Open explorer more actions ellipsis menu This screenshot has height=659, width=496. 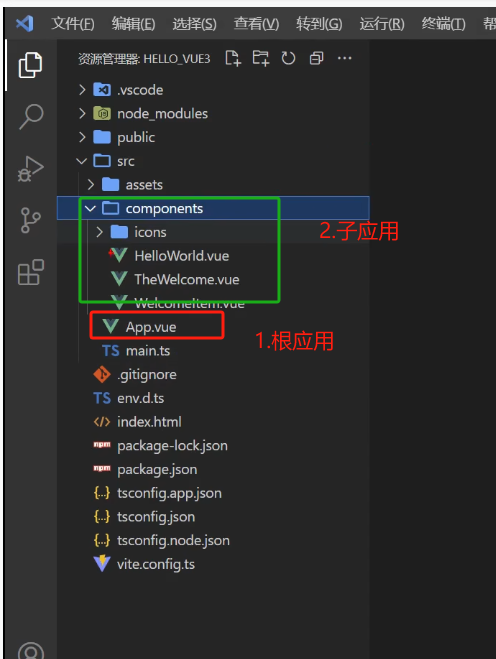click(x=344, y=58)
